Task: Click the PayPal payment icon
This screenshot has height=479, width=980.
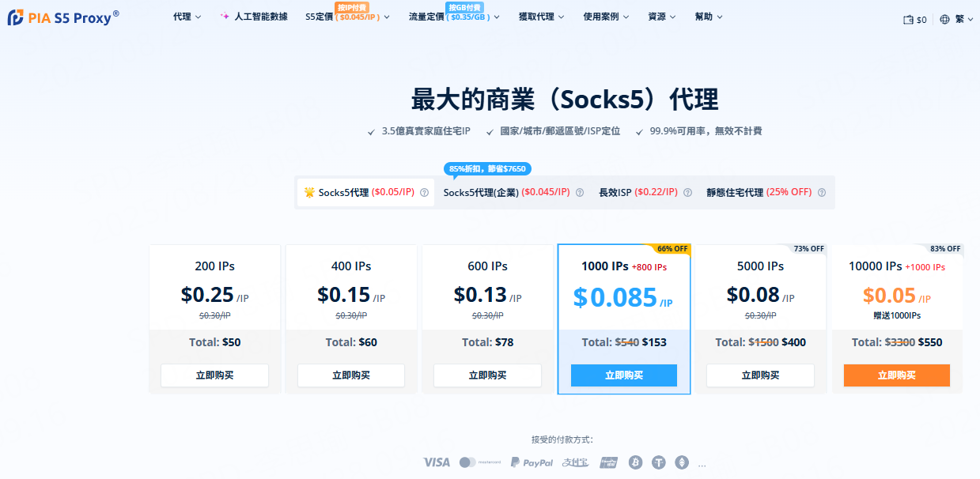Action: (x=532, y=462)
